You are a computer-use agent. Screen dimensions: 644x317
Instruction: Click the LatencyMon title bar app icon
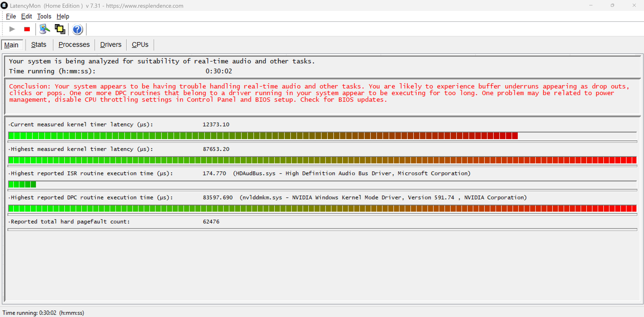coord(4,6)
